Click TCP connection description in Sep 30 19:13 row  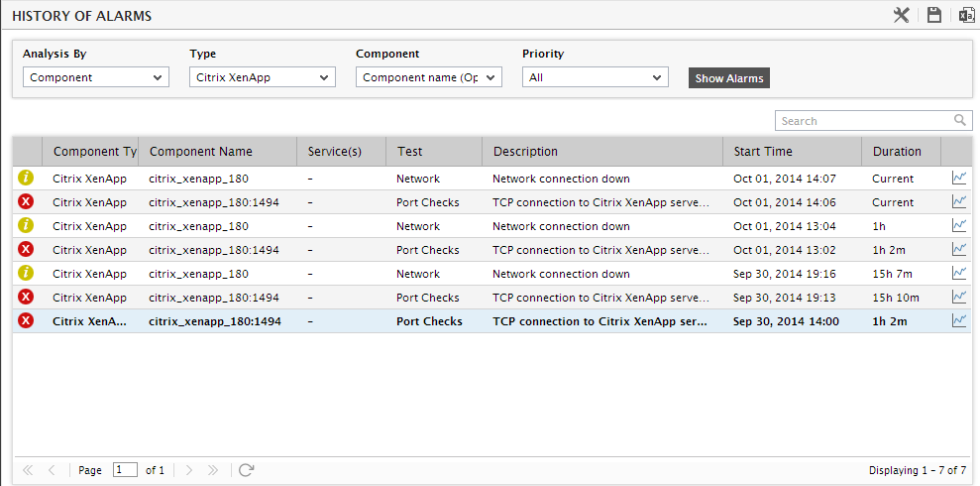tap(600, 298)
